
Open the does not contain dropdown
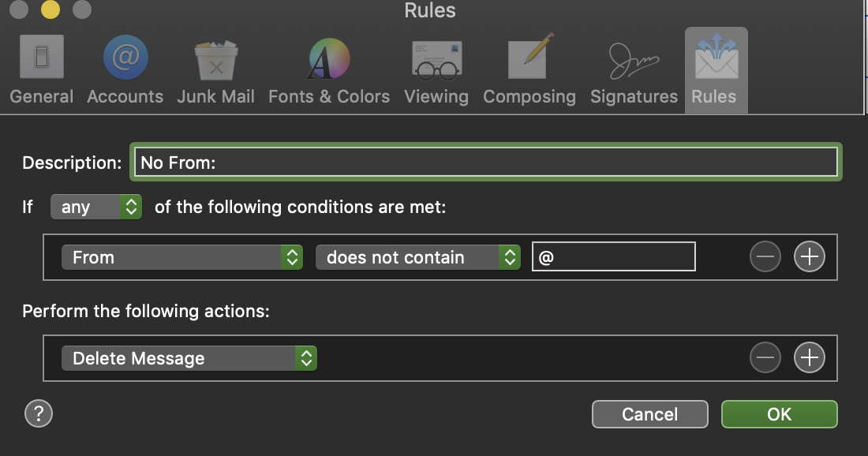(x=417, y=257)
